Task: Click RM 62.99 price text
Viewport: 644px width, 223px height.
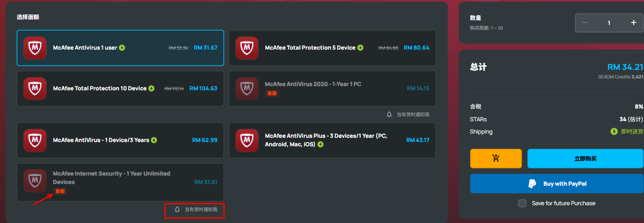Action: (x=205, y=140)
